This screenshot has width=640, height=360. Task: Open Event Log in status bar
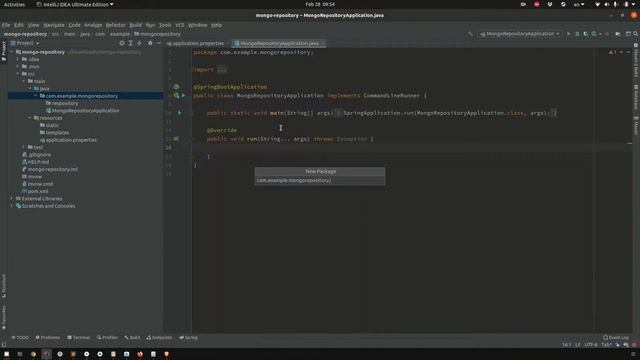point(616,338)
